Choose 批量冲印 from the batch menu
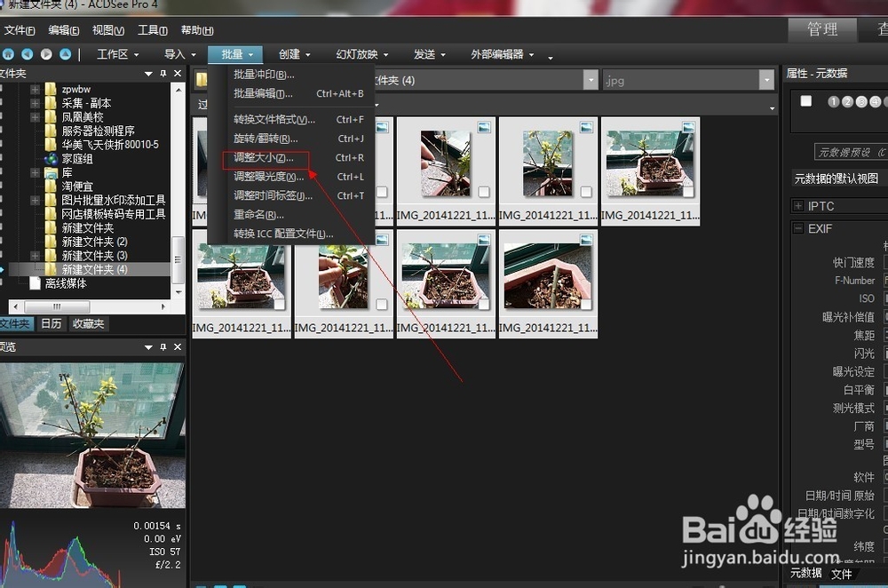Viewport: 888px width, 588px height. [x=291, y=75]
